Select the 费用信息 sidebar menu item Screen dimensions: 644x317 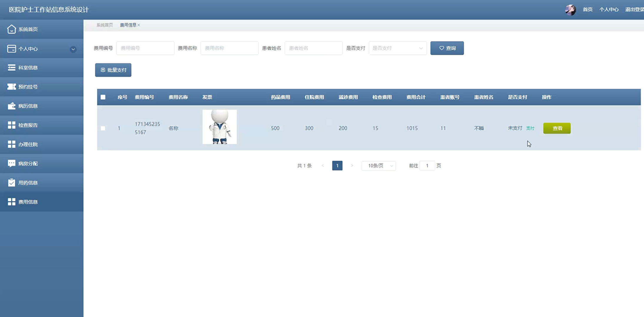click(x=42, y=202)
